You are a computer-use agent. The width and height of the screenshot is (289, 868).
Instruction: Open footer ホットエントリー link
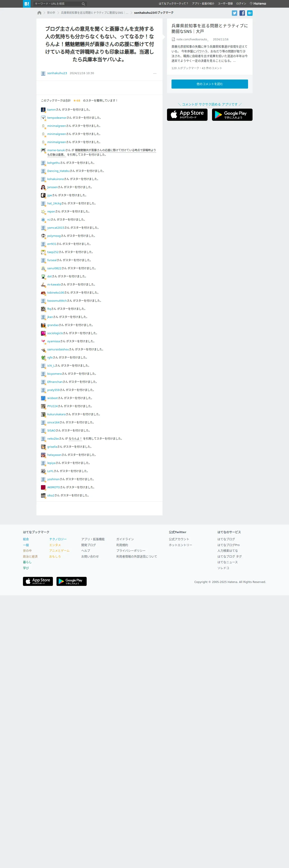point(180,545)
